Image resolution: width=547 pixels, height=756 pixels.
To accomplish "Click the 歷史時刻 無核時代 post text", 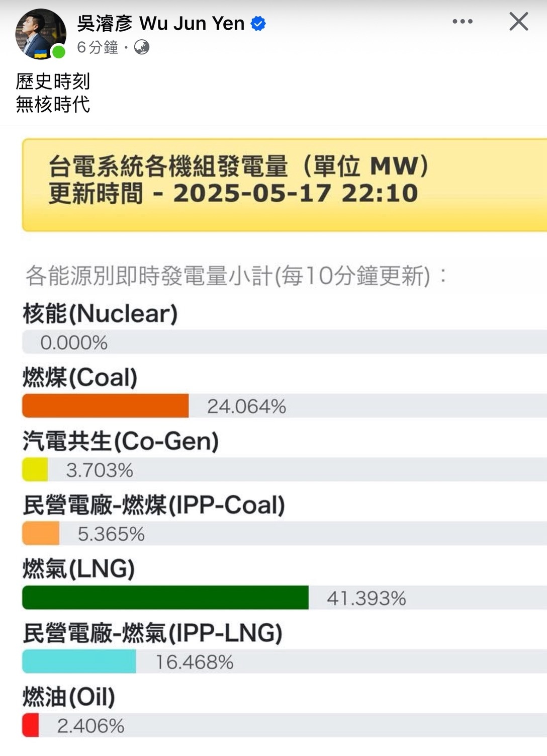I will tap(53, 93).
